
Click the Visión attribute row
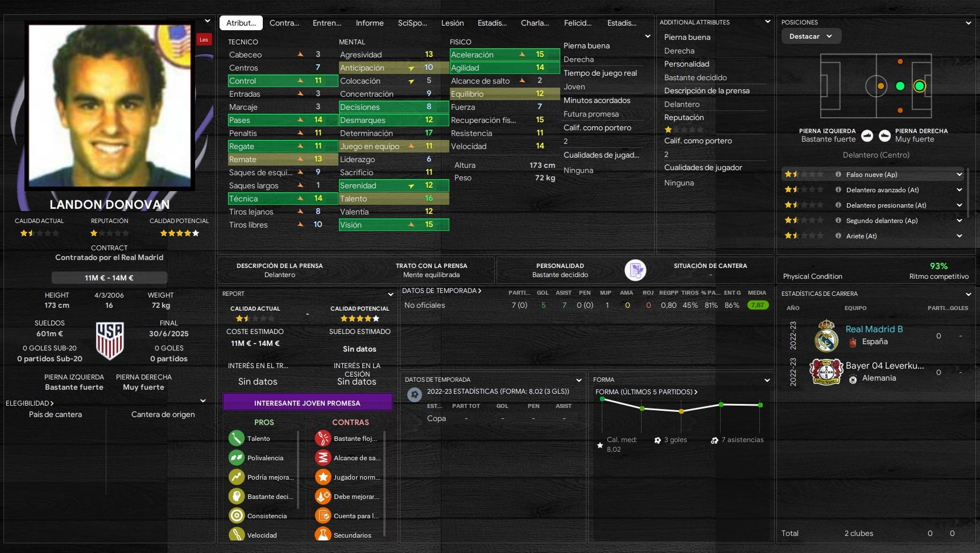(394, 225)
